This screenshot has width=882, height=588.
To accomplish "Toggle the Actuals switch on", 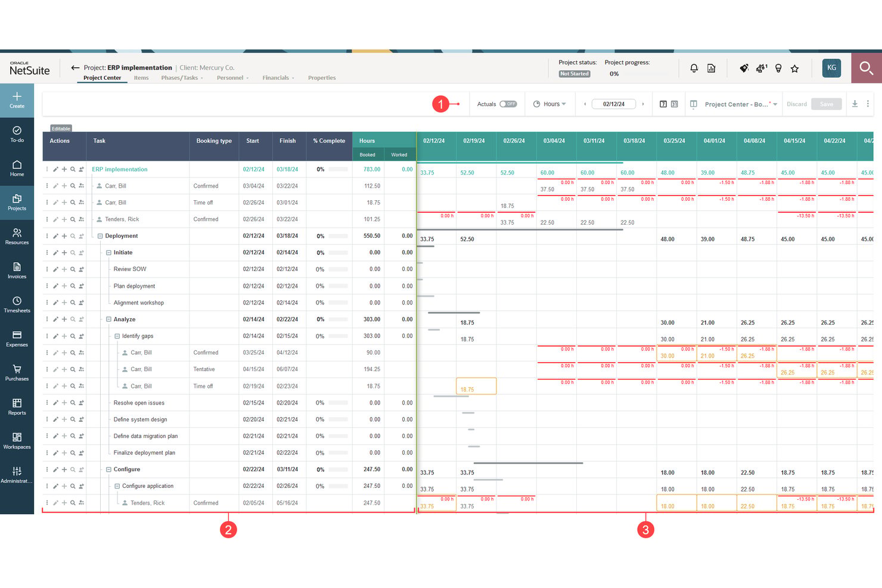I will click(508, 104).
